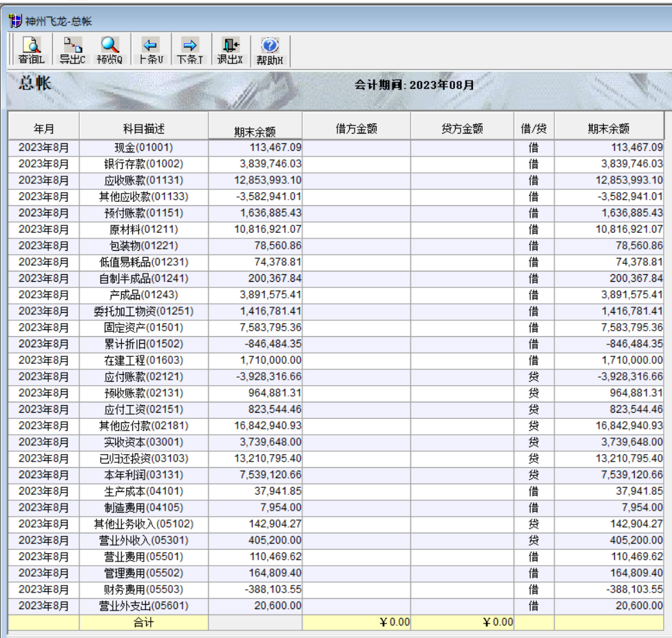The image size is (672, 638).
Task: Click the 神州飞龙 title bar app icon
Action: 15,21
